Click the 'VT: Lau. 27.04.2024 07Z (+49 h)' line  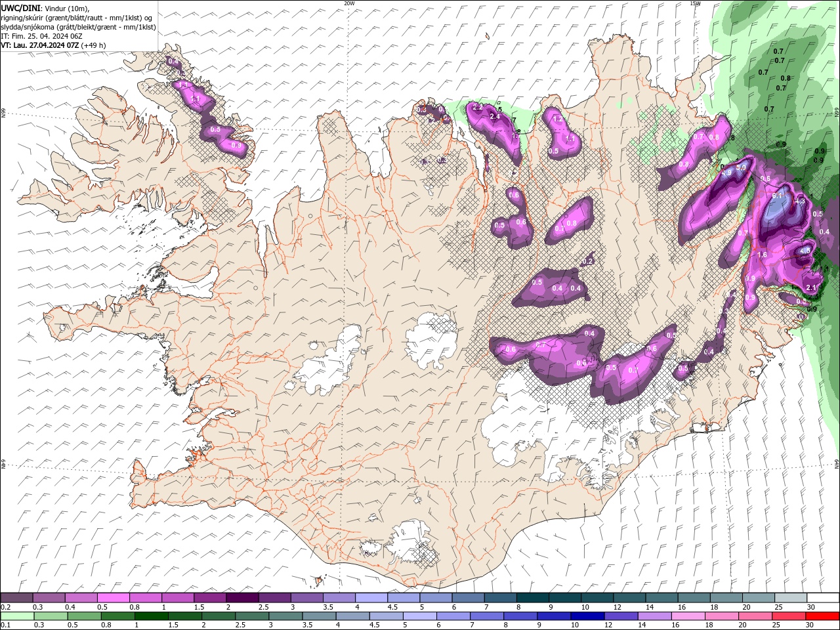[53, 45]
